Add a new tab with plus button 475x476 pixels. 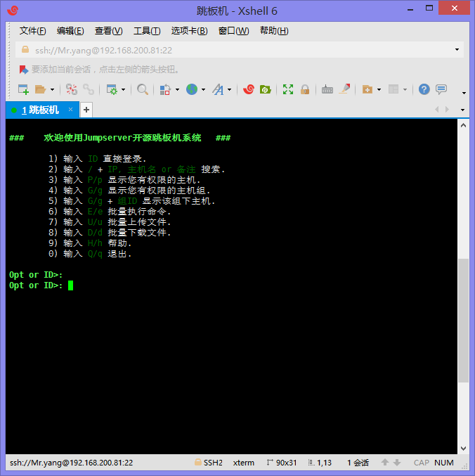[x=86, y=110]
